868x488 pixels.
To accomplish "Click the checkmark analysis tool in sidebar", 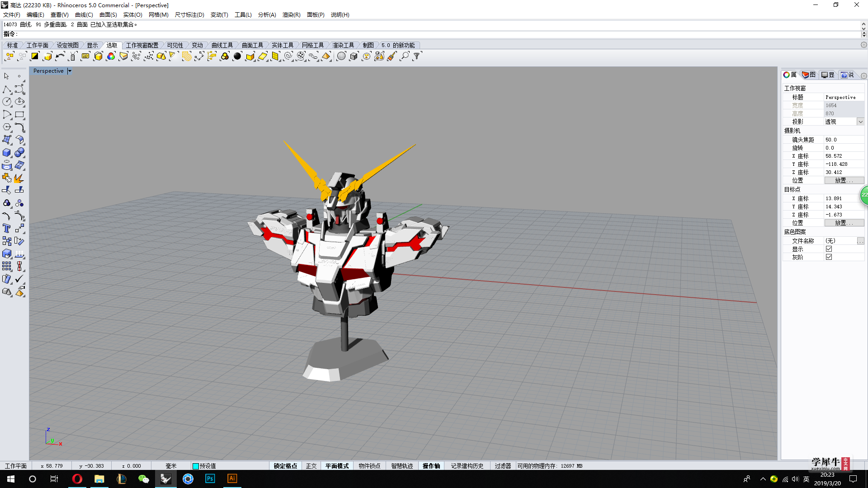I will click(19, 279).
